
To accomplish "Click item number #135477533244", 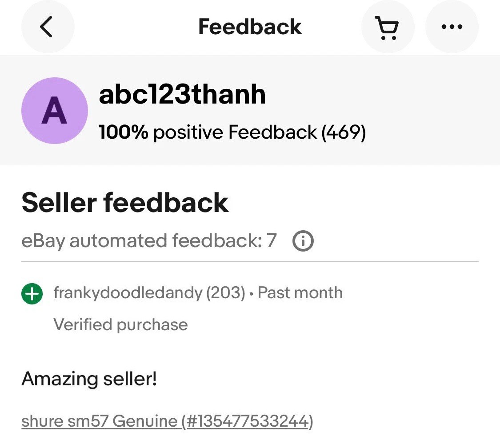I will 248,421.
